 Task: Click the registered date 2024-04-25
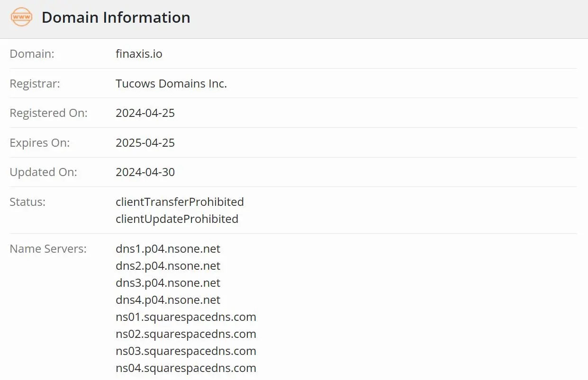tap(145, 113)
